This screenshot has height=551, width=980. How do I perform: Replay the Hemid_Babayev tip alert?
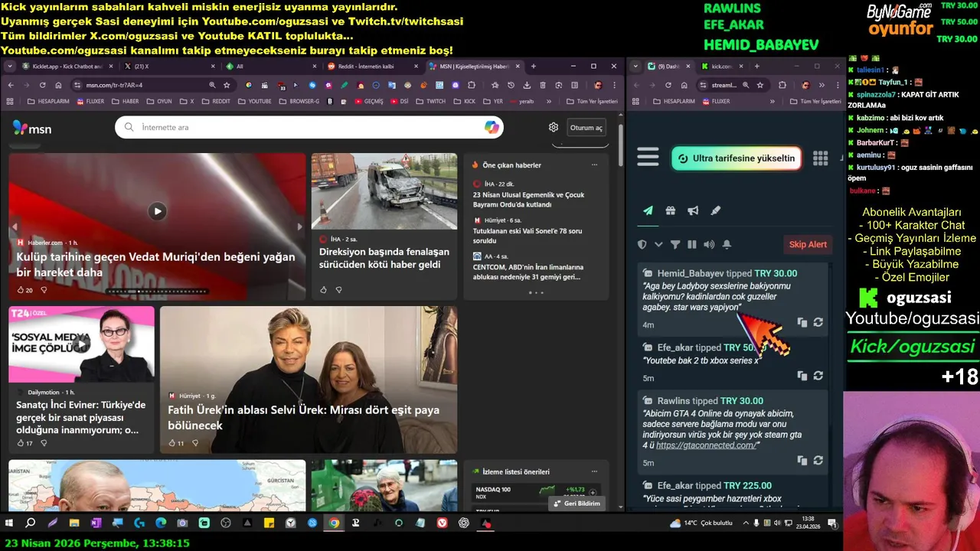point(818,322)
